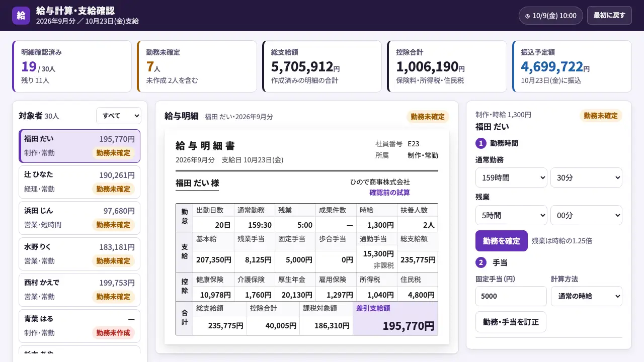Click the 課税対象額 186,310円 cell

(x=326, y=318)
